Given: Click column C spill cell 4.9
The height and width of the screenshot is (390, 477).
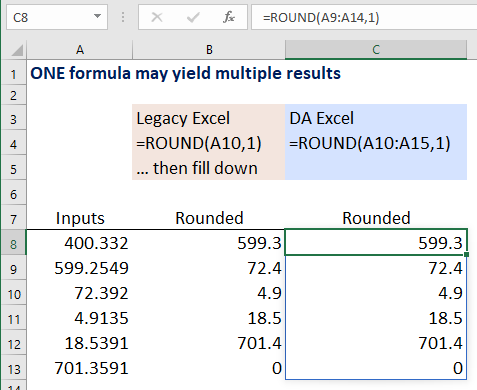Looking at the screenshot, I should (x=376, y=293).
